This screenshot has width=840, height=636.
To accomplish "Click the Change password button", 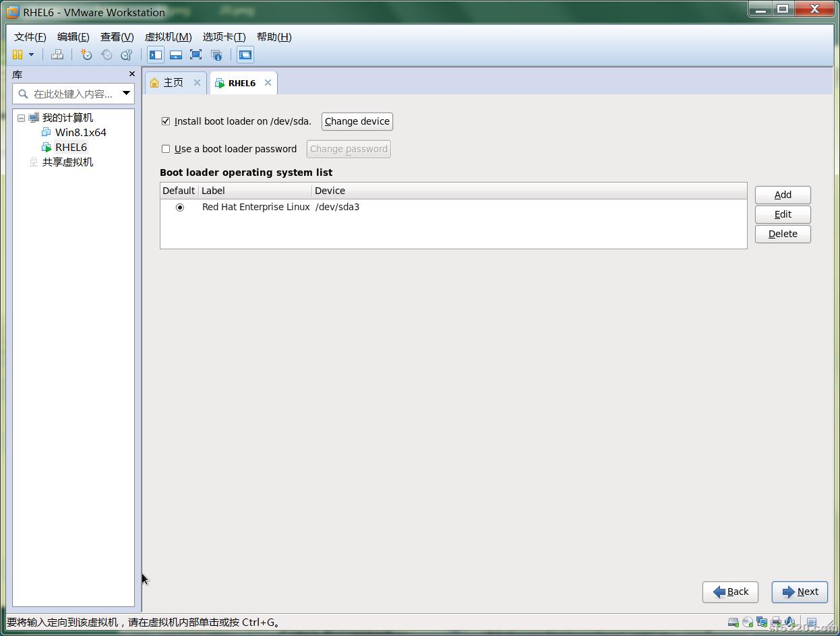I will (x=349, y=149).
